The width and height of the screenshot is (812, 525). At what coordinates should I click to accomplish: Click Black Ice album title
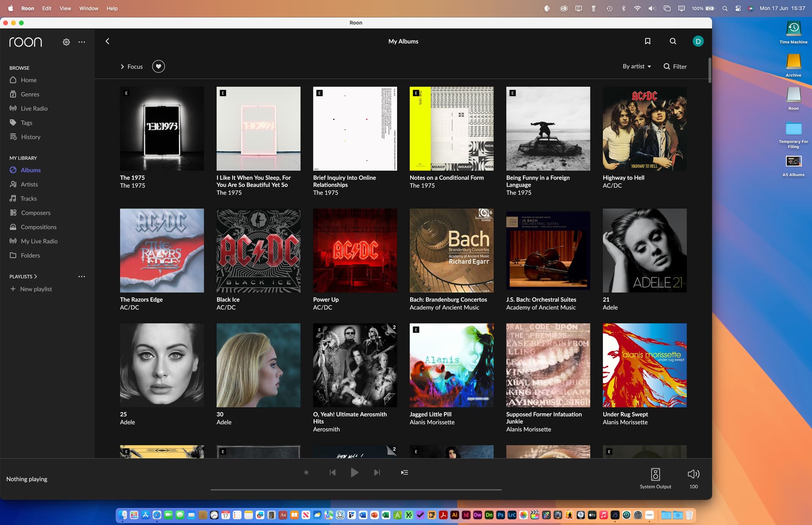tap(228, 300)
